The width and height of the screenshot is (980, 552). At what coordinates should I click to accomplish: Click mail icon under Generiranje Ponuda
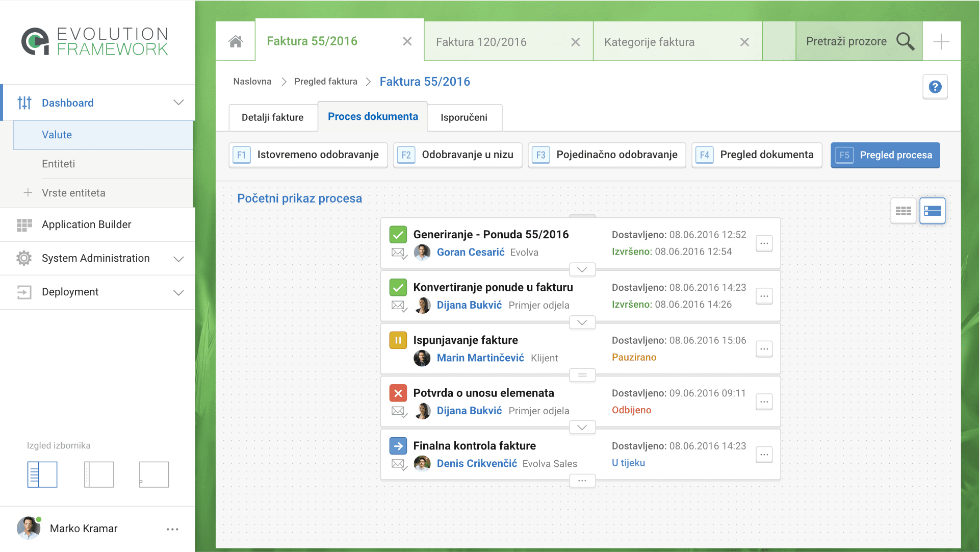pyautogui.click(x=398, y=253)
